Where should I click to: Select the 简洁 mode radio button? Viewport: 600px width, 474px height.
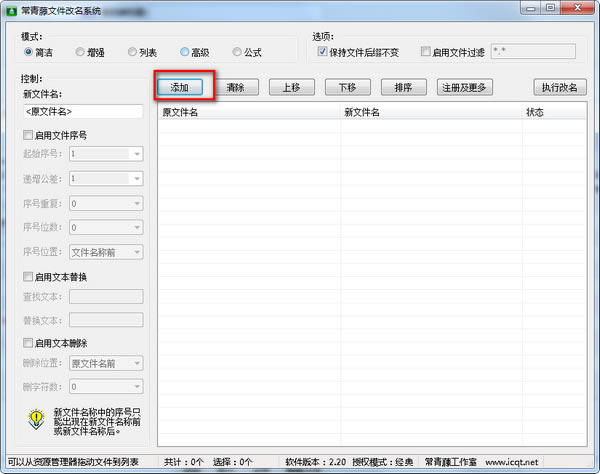coord(28,52)
